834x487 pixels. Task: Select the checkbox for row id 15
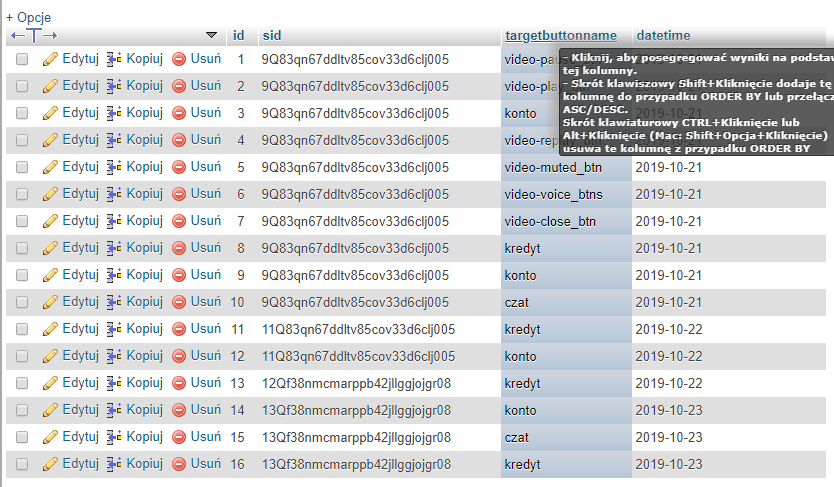click(22, 438)
